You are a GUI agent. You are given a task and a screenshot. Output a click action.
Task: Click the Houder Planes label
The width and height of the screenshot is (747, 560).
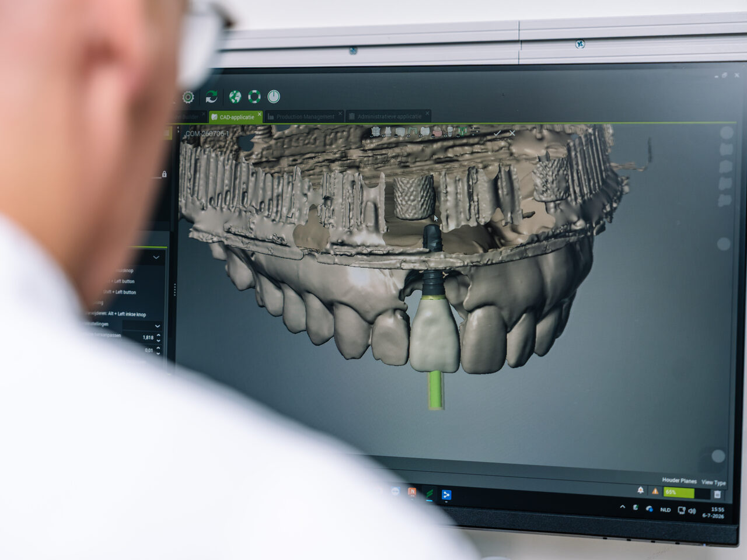pos(679,481)
